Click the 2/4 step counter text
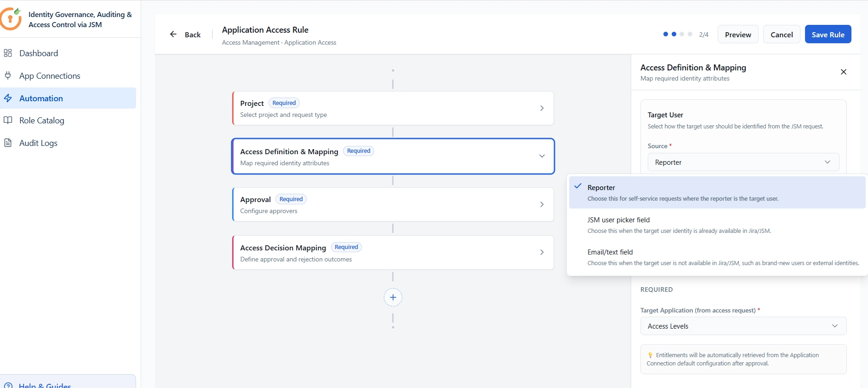This screenshot has width=868, height=388. (703, 35)
